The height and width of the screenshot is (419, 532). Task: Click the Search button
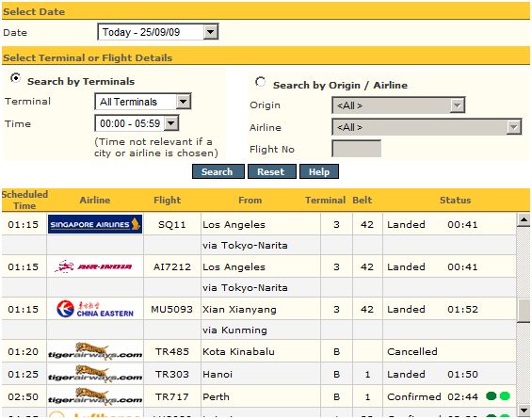pos(218,171)
